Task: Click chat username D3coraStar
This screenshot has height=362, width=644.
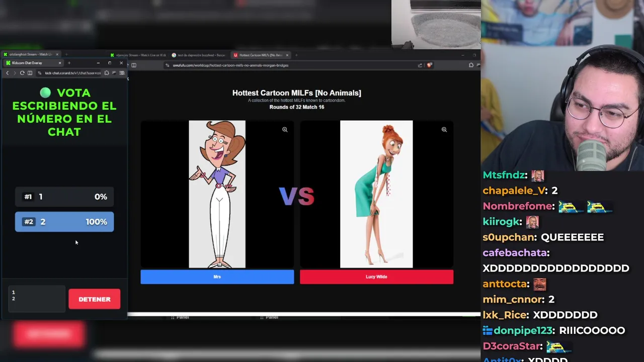Action: coord(511,346)
